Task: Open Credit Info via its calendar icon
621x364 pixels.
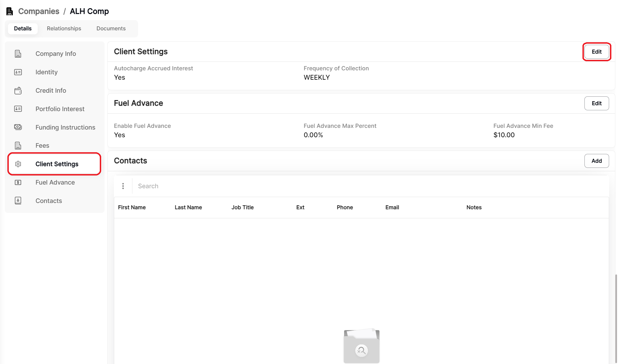Action: coord(18,90)
